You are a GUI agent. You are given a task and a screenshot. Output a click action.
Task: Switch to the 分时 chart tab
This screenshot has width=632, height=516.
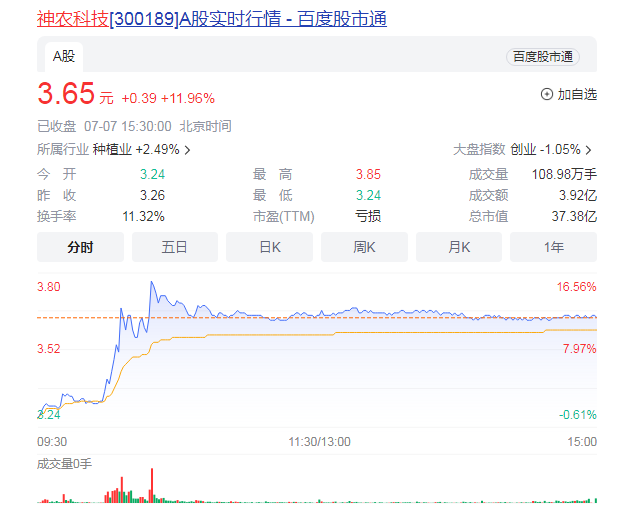coord(80,247)
